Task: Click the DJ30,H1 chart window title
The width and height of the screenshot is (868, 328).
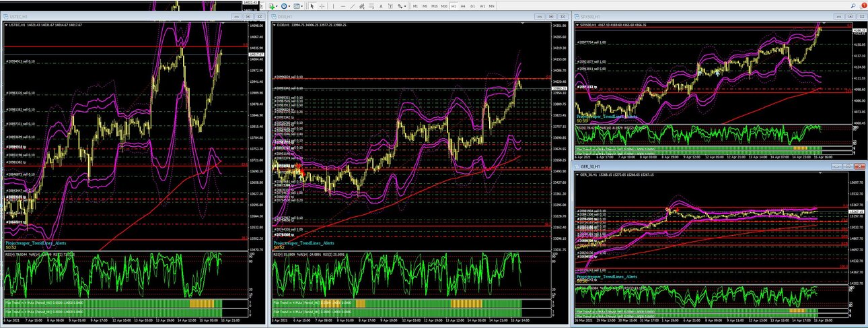Action: click(285, 16)
